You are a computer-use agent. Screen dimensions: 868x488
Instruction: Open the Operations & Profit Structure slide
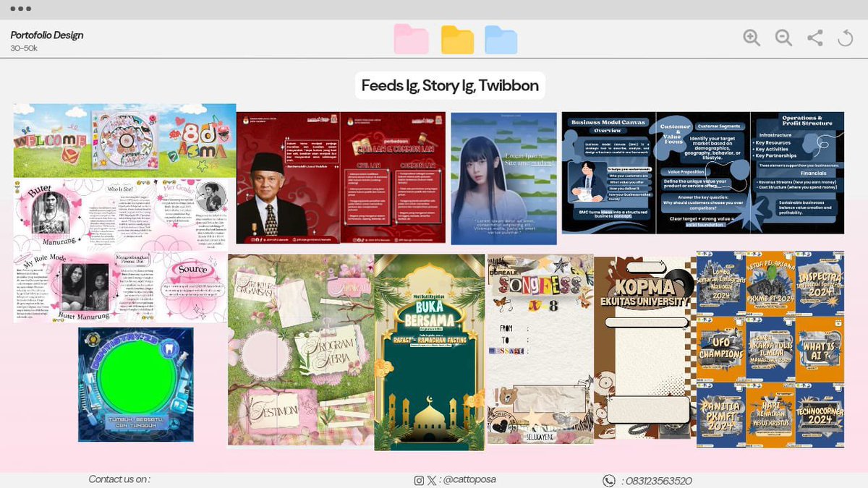point(797,172)
